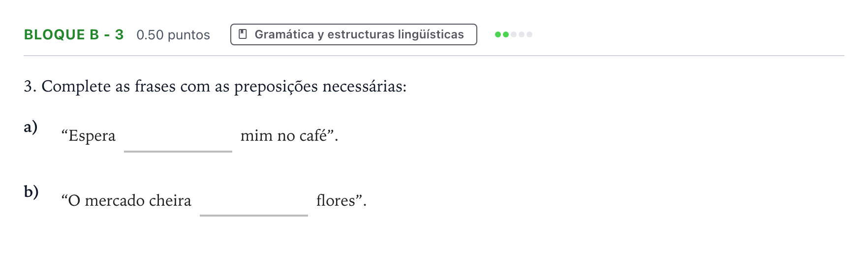The height and width of the screenshot is (253, 868).
Task: Click the phrase "mim no café"
Action: pos(284,135)
